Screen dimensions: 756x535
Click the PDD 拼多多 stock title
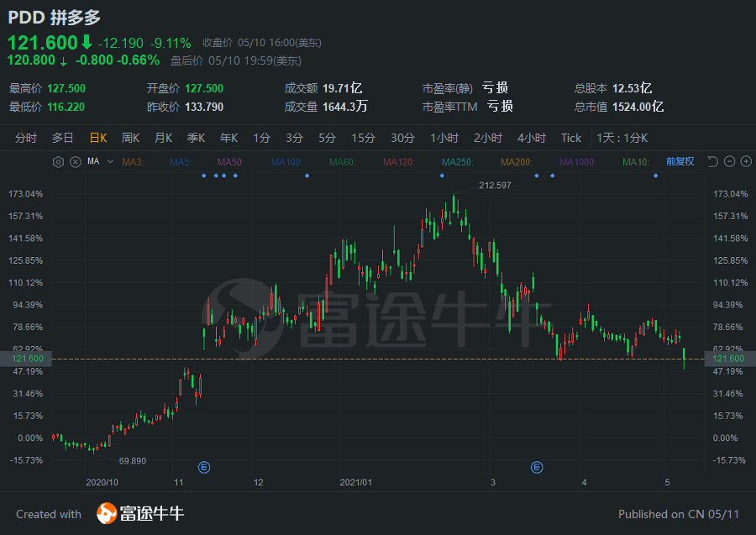coord(54,18)
